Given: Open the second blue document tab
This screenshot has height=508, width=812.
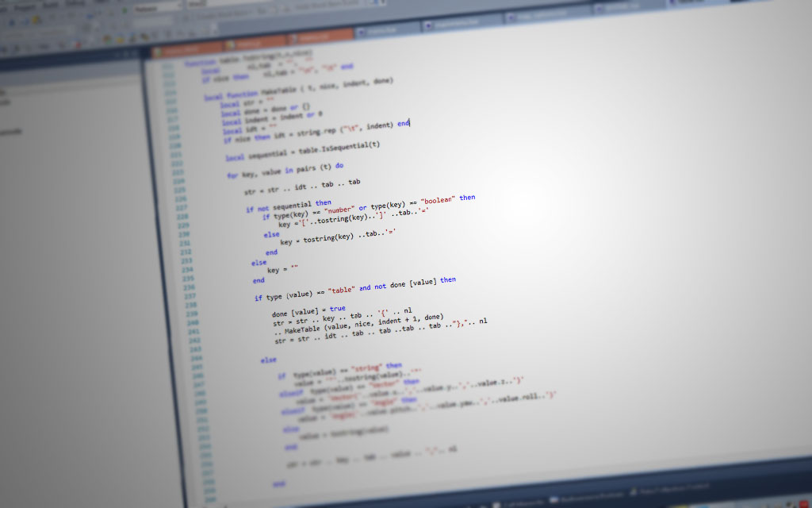Looking at the screenshot, I should pyautogui.click(x=458, y=25).
